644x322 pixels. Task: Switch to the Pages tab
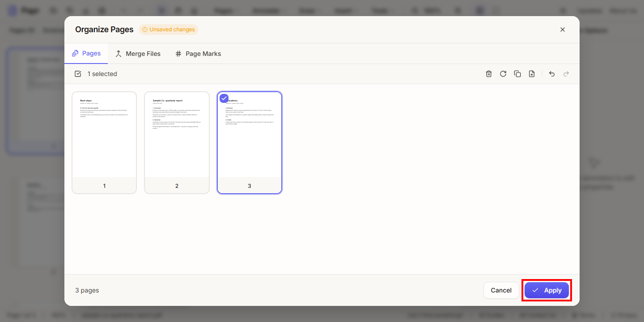tap(86, 53)
